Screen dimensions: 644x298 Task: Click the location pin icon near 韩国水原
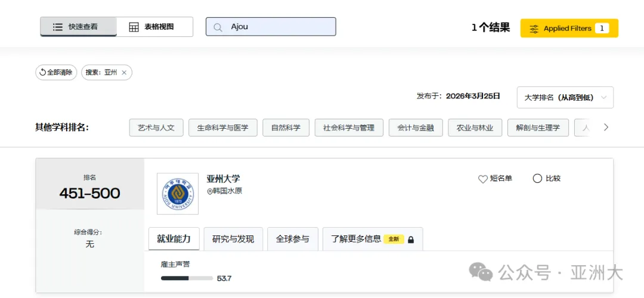coord(209,191)
